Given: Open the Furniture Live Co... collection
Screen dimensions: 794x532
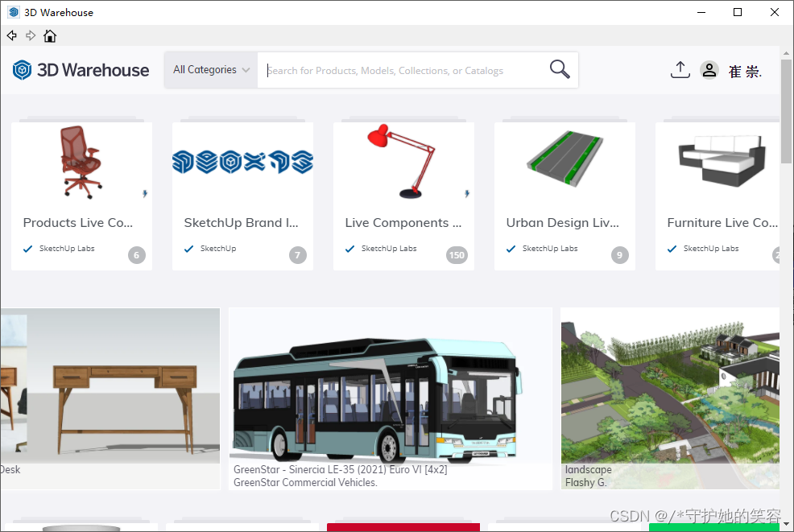Looking at the screenshot, I should coord(722,223).
